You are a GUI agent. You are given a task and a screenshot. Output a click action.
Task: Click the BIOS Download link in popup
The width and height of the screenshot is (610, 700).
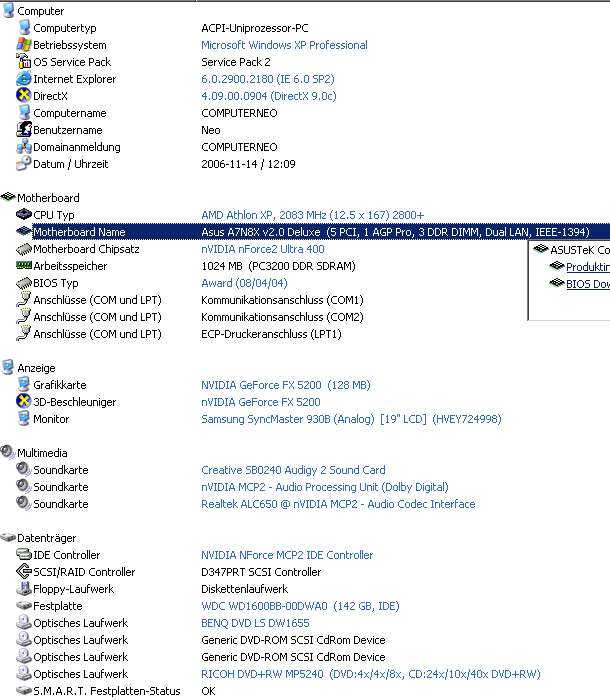coord(588,284)
